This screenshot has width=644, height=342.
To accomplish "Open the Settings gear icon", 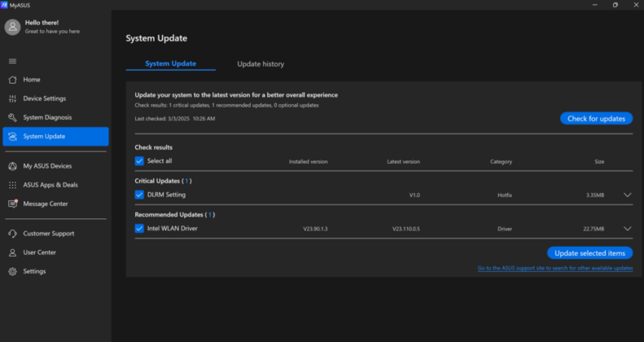I will click(13, 271).
